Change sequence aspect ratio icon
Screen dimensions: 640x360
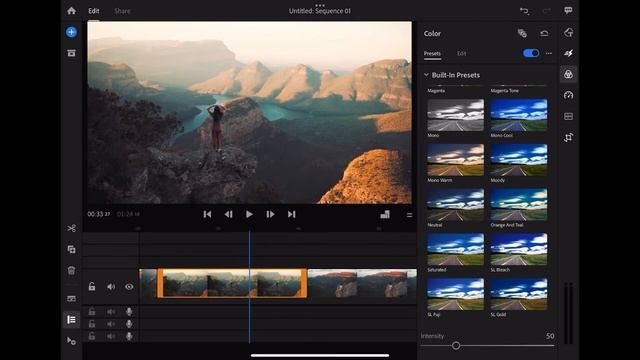click(x=385, y=214)
